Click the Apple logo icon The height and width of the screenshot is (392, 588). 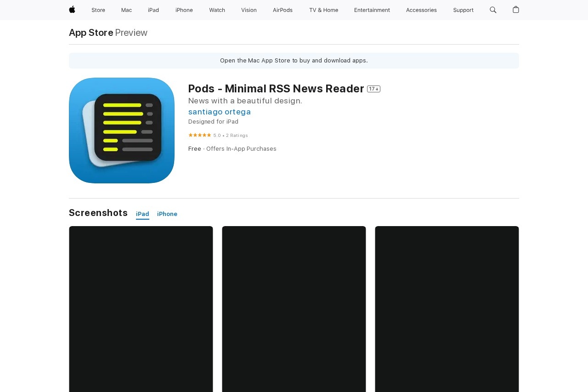click(72, 10)
